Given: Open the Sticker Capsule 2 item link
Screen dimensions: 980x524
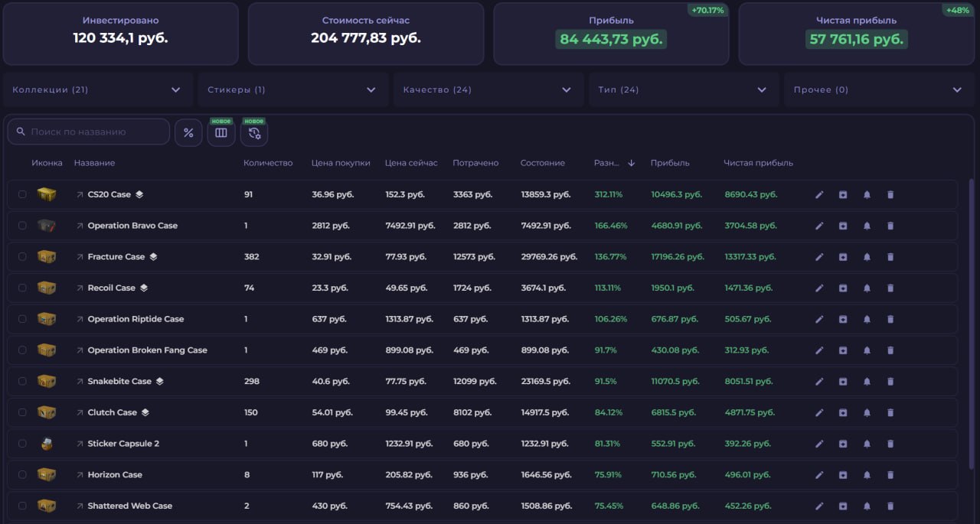Looking at the screenshot, I should pyautogui.click(x=123, y=444).
